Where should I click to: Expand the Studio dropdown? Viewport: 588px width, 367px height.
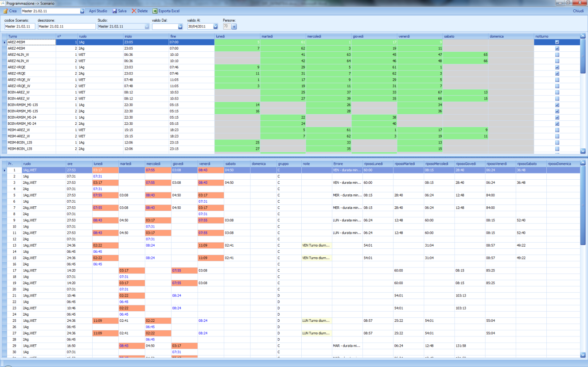pos(147,27)
